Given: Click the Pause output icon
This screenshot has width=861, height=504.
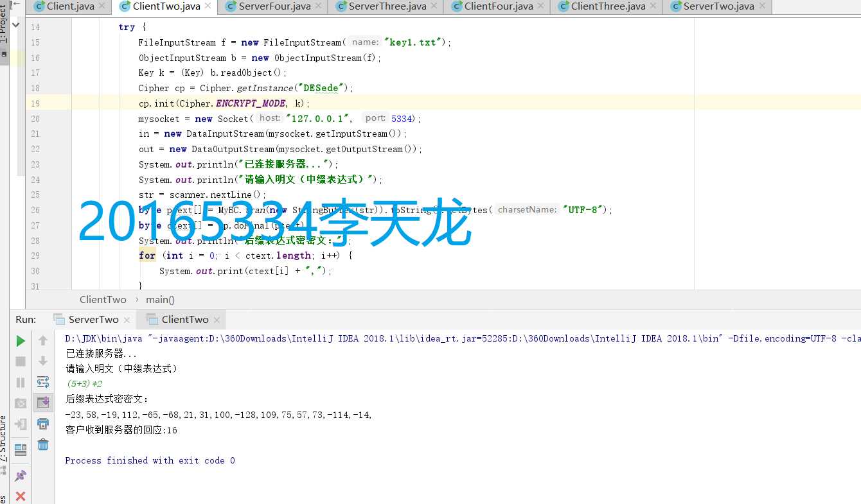Looking at the screenshot, I should tap(21, 383).
